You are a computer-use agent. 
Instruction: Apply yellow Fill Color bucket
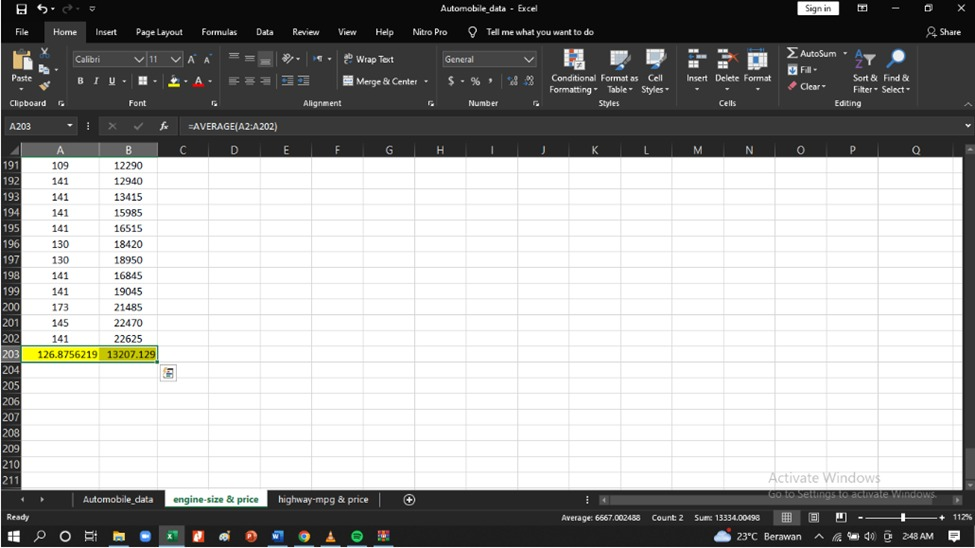click(x=174, y=81)
